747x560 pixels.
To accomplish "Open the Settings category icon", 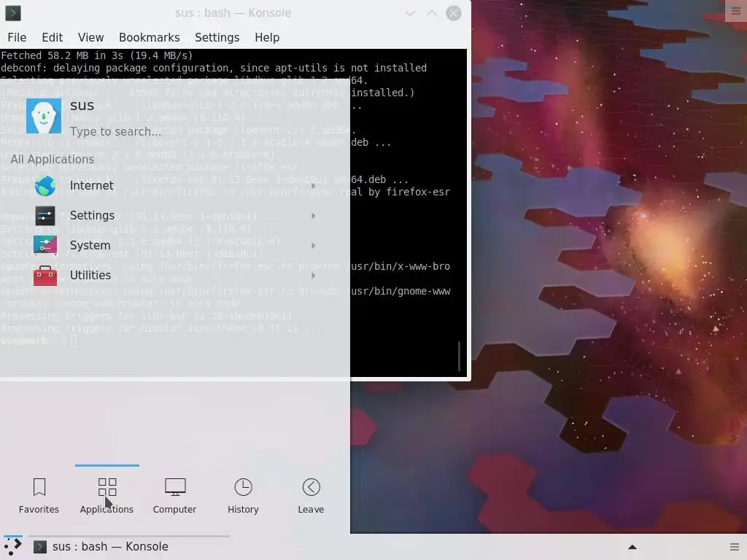I will point(45,216).
